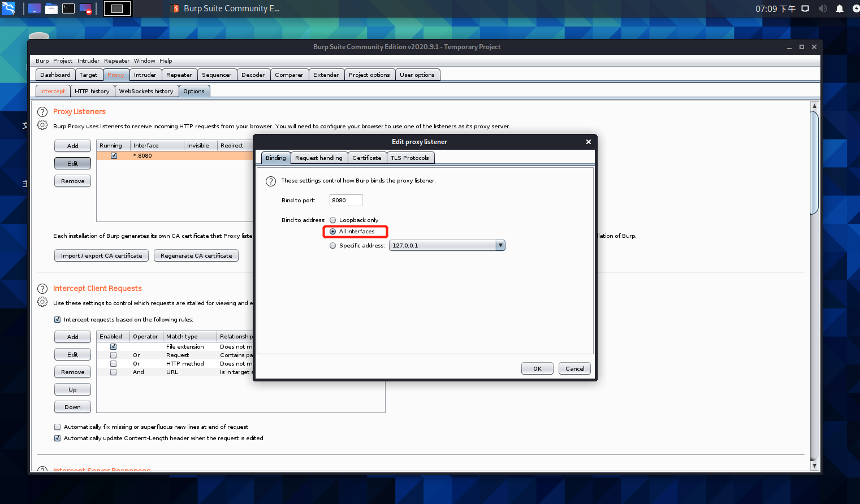Open the Help menu
860x504 pixels.
pyautogui.click(x=166, y=61)
